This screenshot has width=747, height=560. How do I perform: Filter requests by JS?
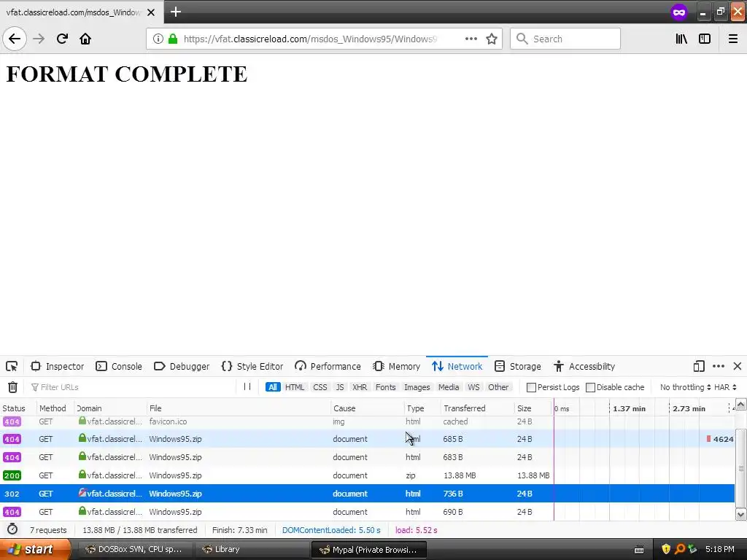pos(340,387)
